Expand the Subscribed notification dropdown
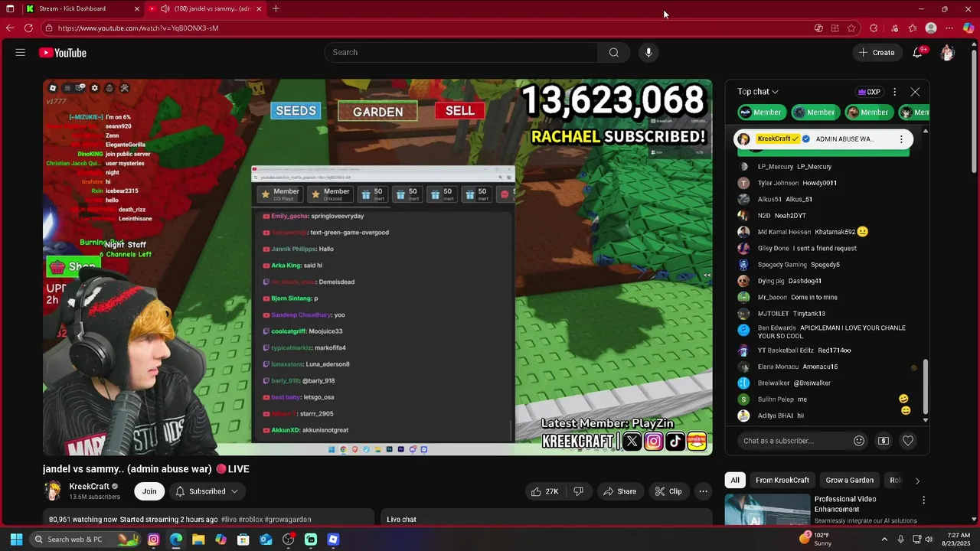Screen dimensions: 980x551 tap(207, 491)
